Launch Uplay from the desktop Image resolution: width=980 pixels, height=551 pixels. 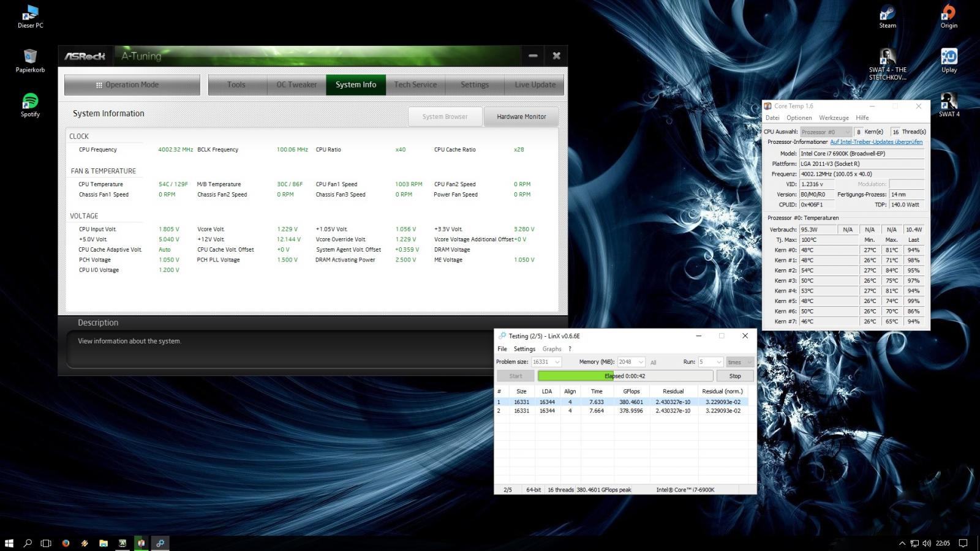(949, 61)
